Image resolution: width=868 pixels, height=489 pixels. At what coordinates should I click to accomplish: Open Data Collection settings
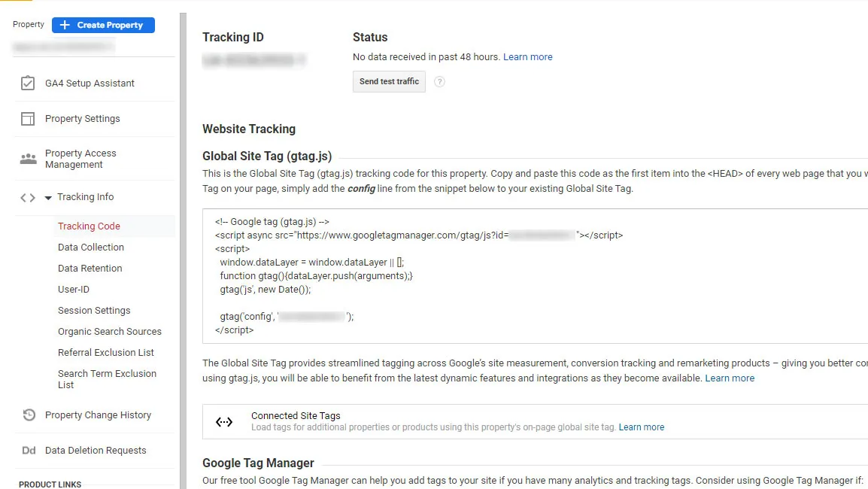pos(91,247)
